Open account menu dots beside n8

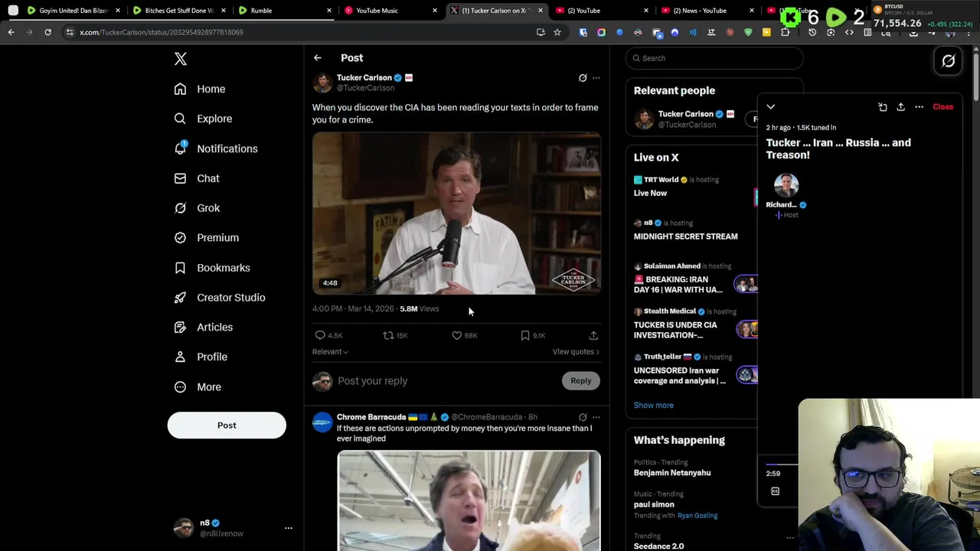tap(289, 528)
